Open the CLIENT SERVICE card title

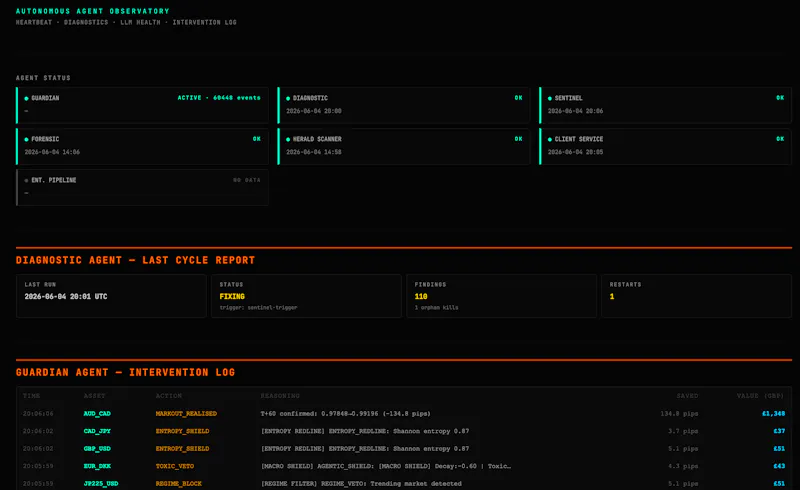(579, 139)
